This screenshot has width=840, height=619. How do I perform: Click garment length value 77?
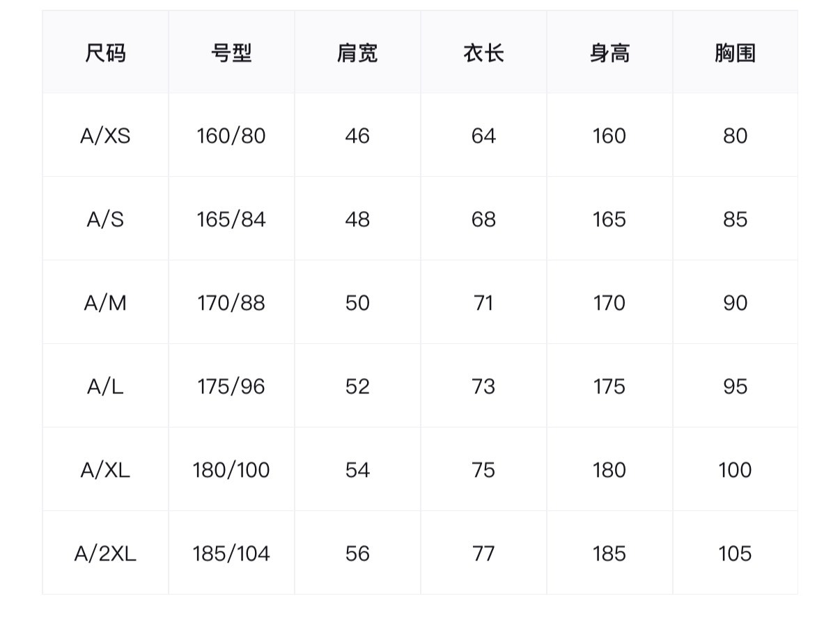click(x=483, y=554)
